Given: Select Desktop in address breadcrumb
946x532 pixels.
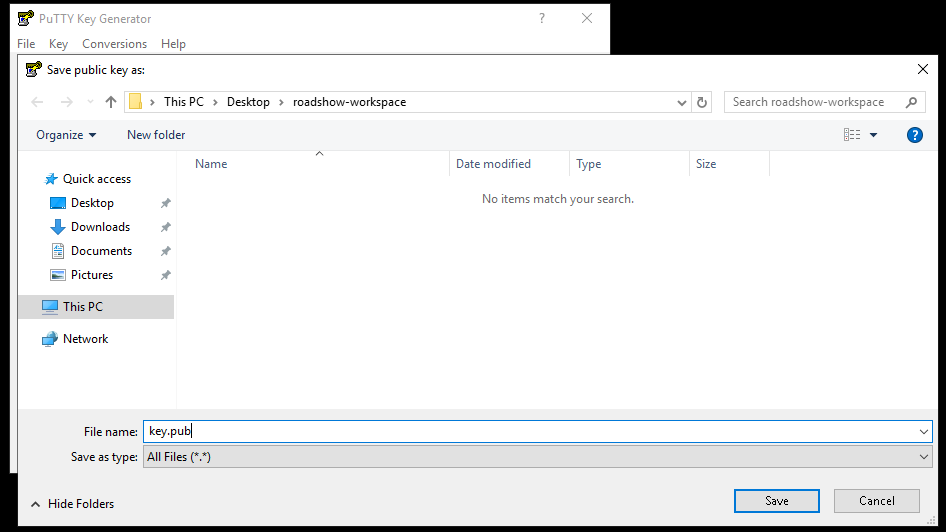Looking at the screenshot, I should pos(248,102).
